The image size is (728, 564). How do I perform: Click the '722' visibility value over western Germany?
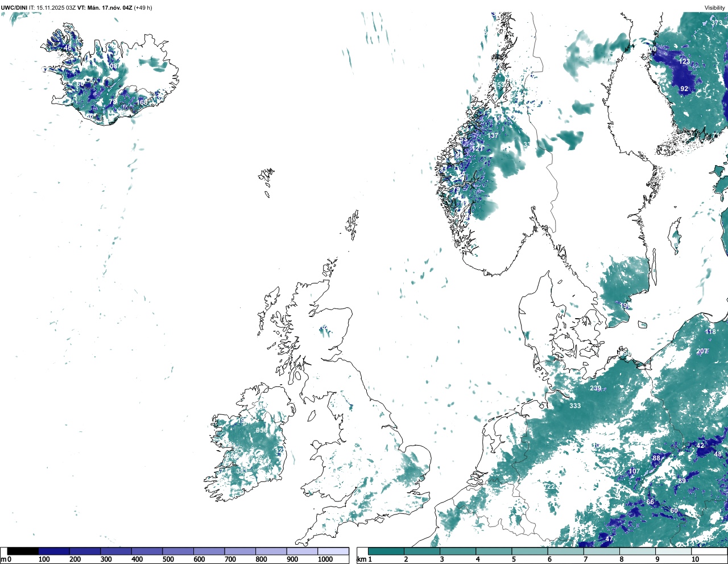coord(549,487)
